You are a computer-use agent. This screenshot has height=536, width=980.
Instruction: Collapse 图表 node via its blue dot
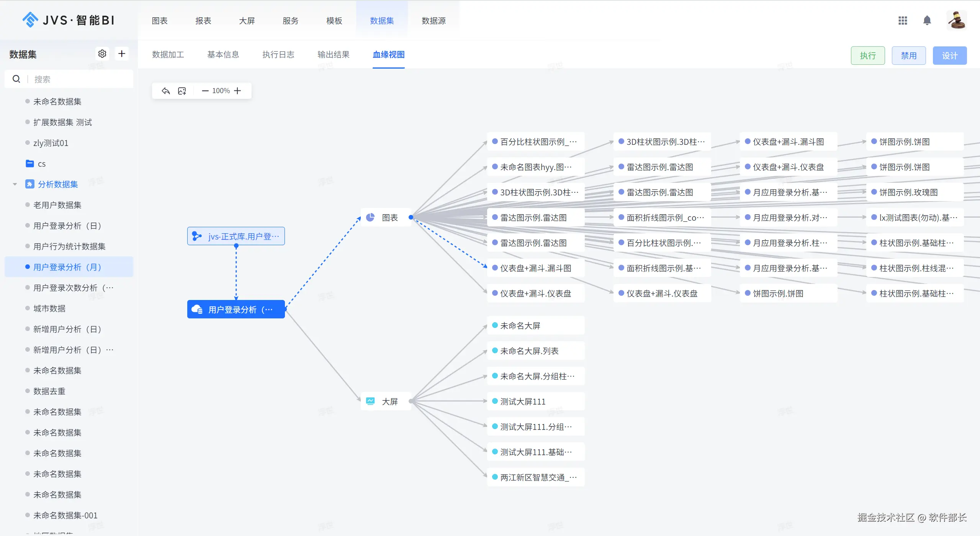[411, 217]
